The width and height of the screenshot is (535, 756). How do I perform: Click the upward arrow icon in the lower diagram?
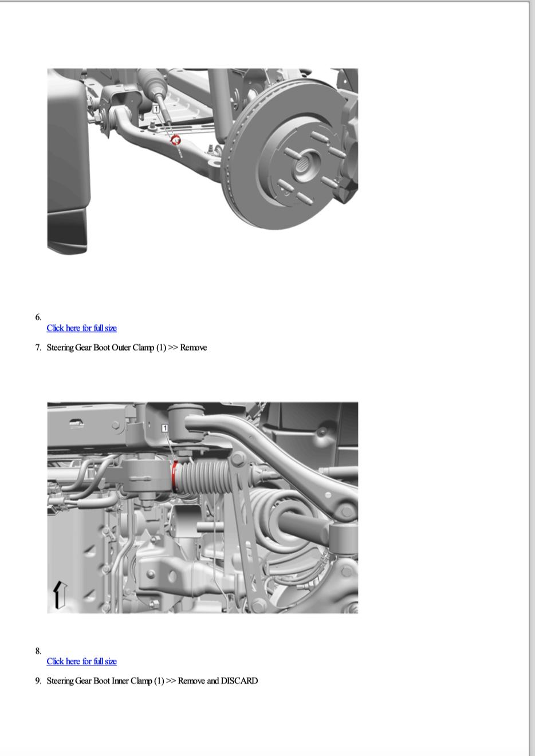tap(58, 594)
